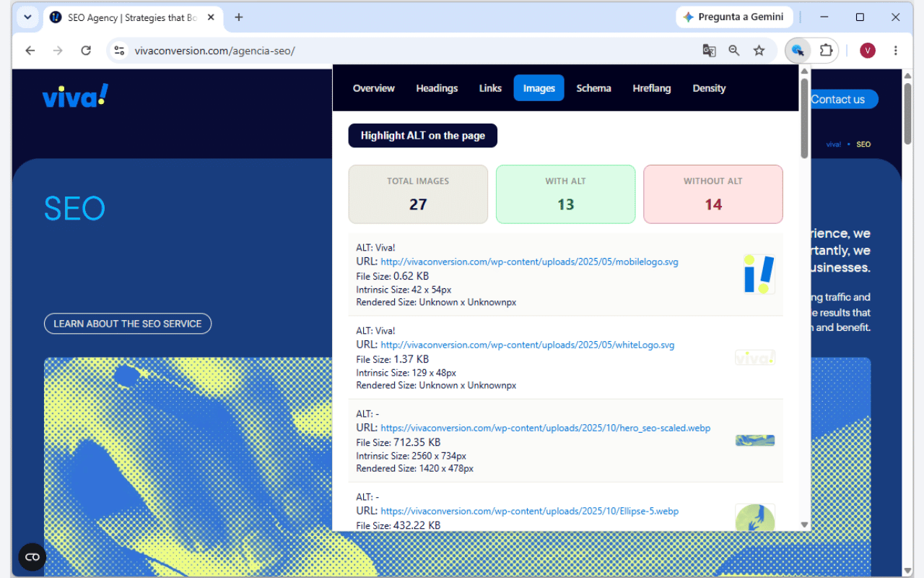Click the SEO page heading

pyautogui.click(x=75, y=209)
